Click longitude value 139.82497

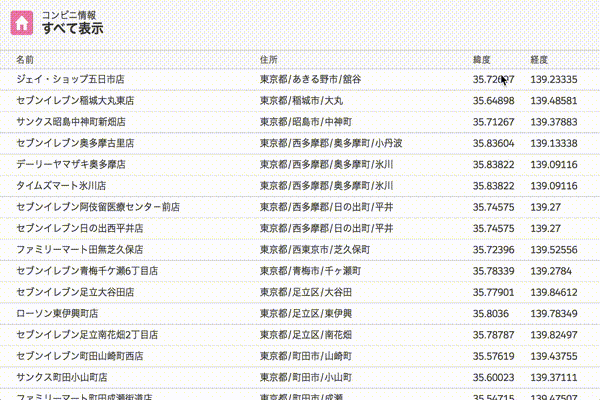[x=554, y=335]
